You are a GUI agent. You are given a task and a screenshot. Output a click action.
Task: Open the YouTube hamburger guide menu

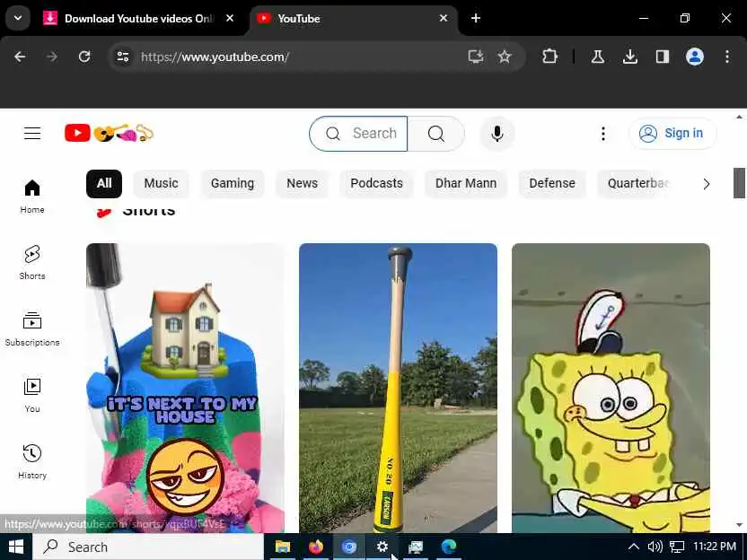tap(32, 134)
